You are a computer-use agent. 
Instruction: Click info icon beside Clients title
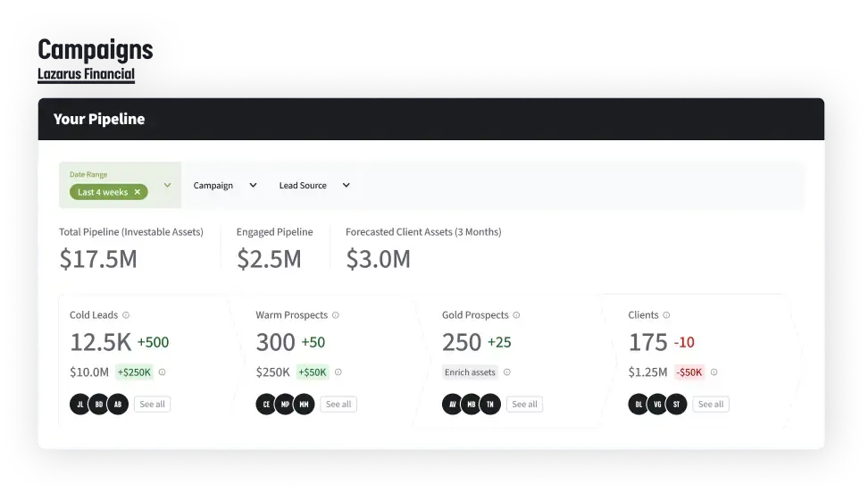(x=666, y=315)
